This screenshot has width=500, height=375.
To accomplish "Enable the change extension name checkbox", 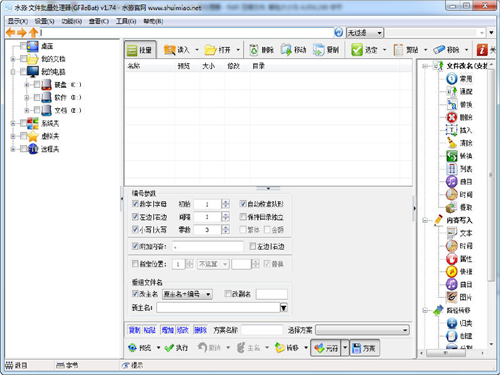I will pyautogui.click(x=228, y=293).
